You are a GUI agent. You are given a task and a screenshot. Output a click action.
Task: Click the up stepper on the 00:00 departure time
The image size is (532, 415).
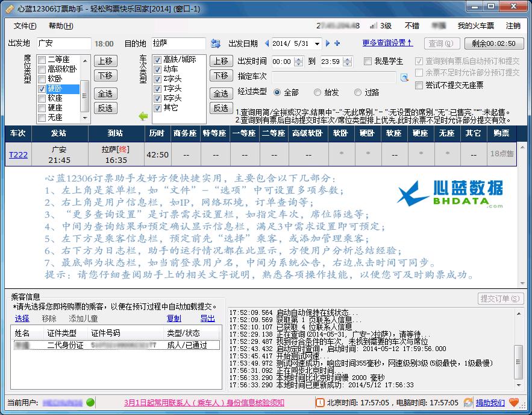298,60
